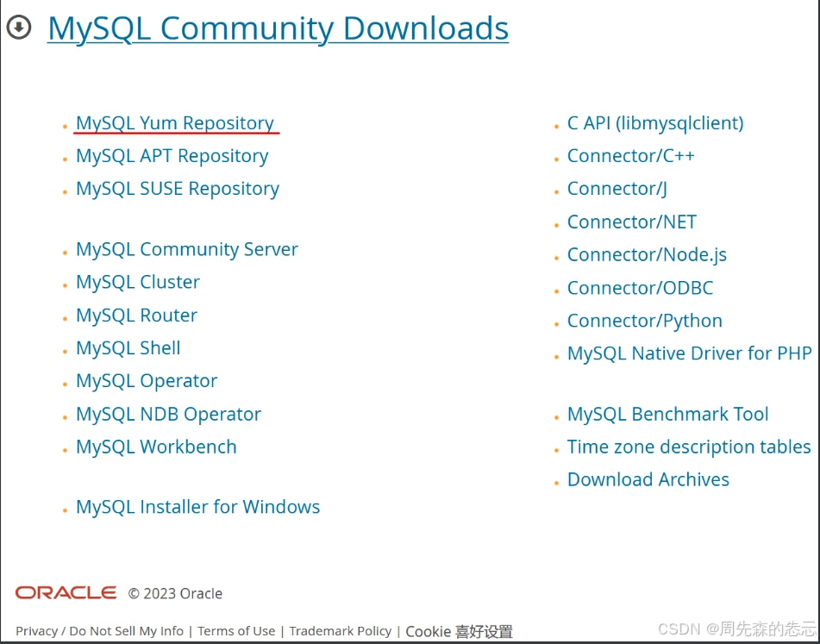Screen dimensions: 820x644
Task: Click the MySQL Operator link
Action: tap(147, 381)
